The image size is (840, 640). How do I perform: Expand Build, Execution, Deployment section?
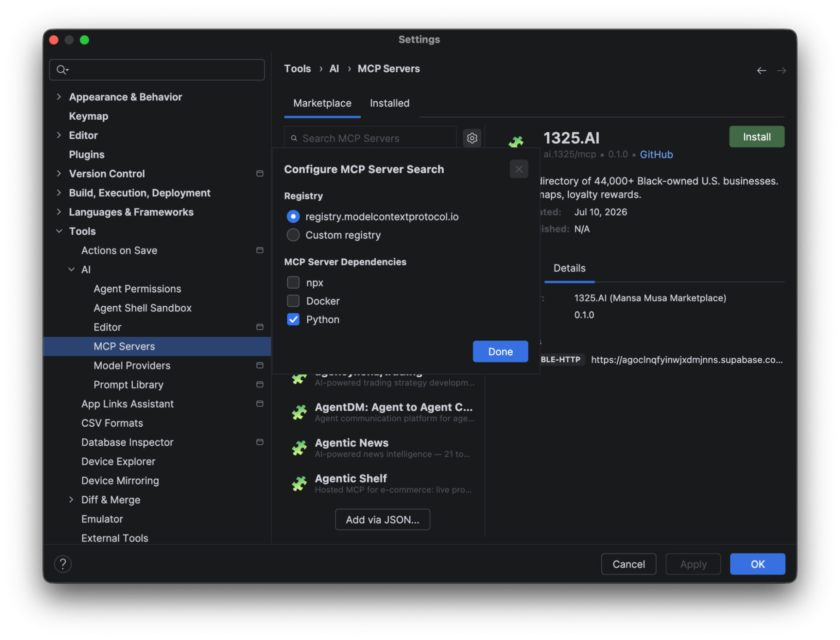pyautogui.click(x=59, y=193)
